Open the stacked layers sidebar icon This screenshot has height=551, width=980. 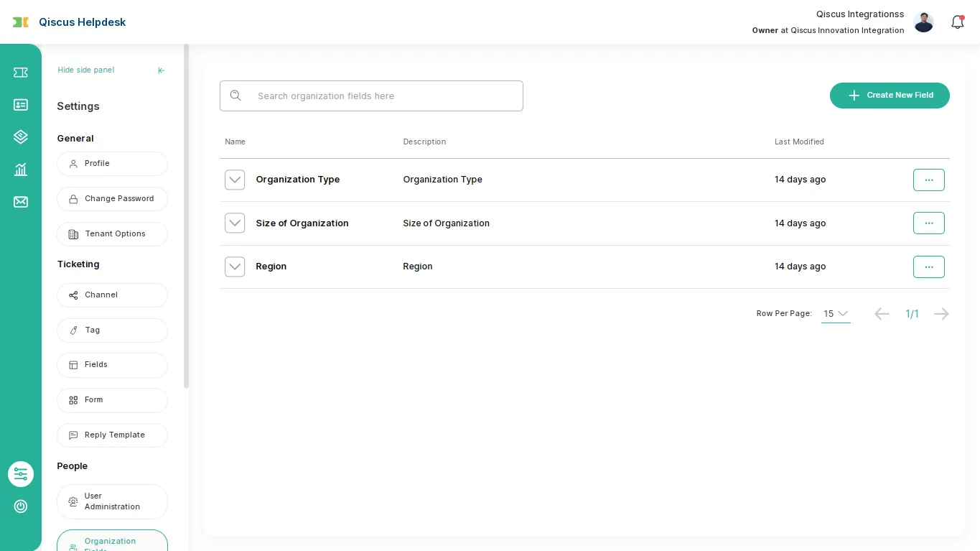tap(21, 136)
